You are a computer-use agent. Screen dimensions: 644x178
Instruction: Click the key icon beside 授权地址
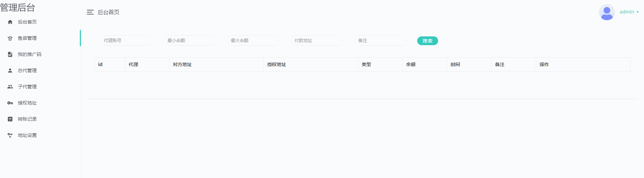(x=10, y=103)
